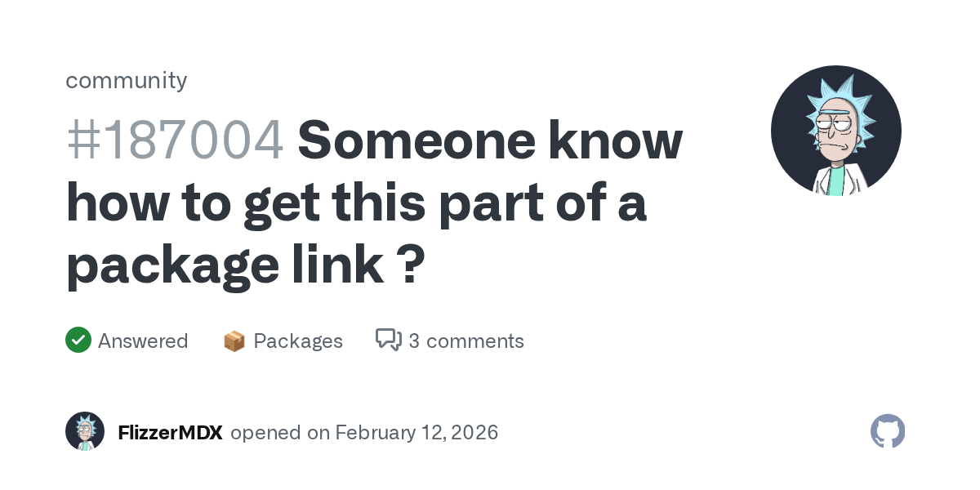The image size is (980, 490).
Task: Click the Answered status label
Action: click(x=143, y=341)
